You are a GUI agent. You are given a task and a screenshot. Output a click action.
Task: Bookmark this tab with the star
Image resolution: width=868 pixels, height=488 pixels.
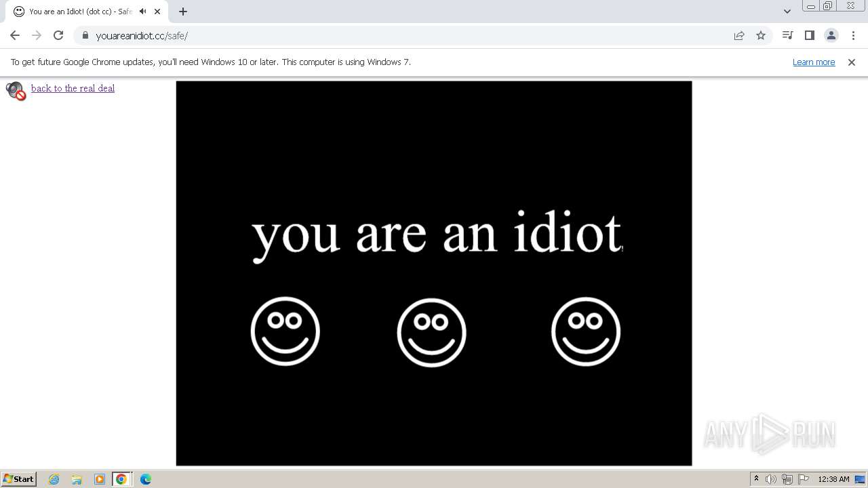(x=761, y=35)
